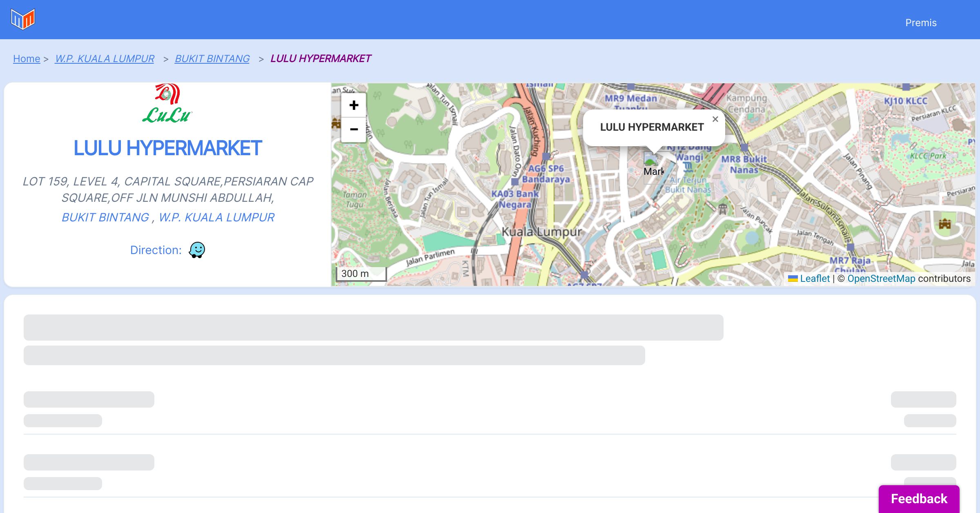Close the LULU HYPERMARKET map popup

tap(715, 119)
